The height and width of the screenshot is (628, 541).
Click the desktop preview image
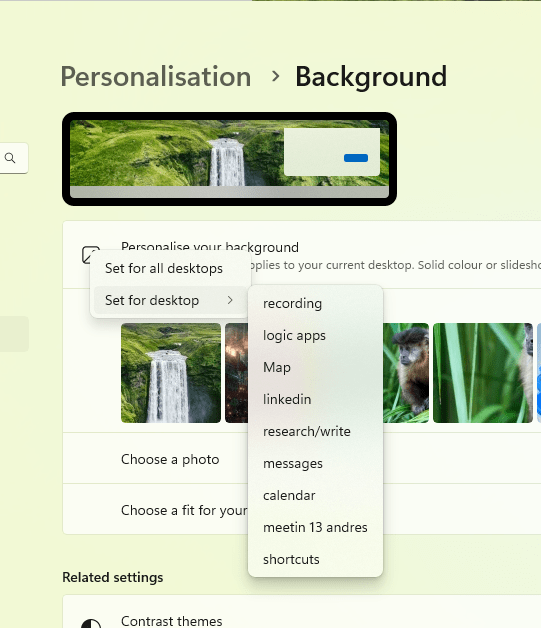[229, 159]
